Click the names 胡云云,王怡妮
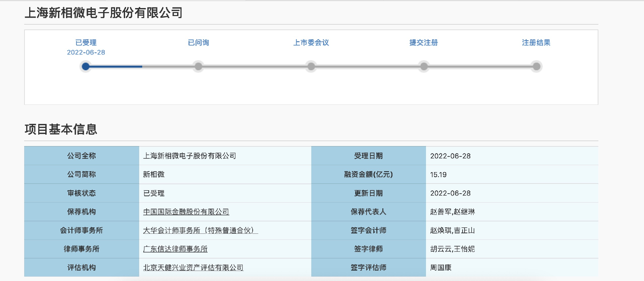Viewport: 644px width, 281px height. (452, 249)
